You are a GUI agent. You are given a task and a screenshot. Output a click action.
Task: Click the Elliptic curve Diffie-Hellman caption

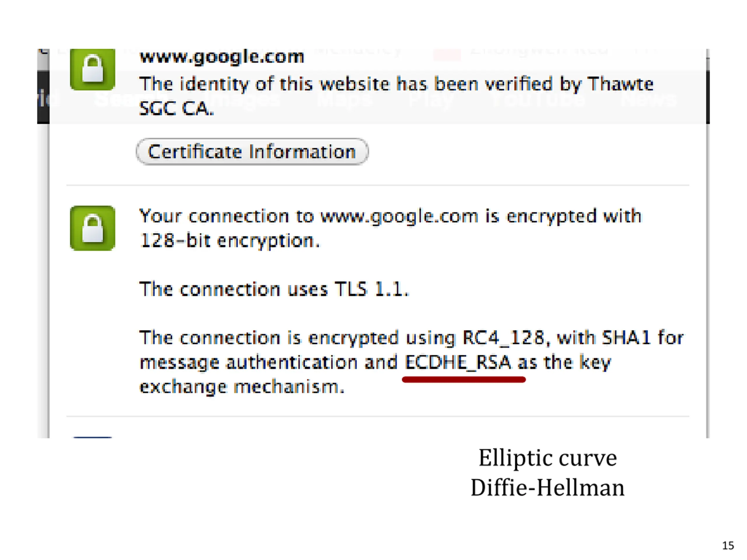click(x=547, y=473)
